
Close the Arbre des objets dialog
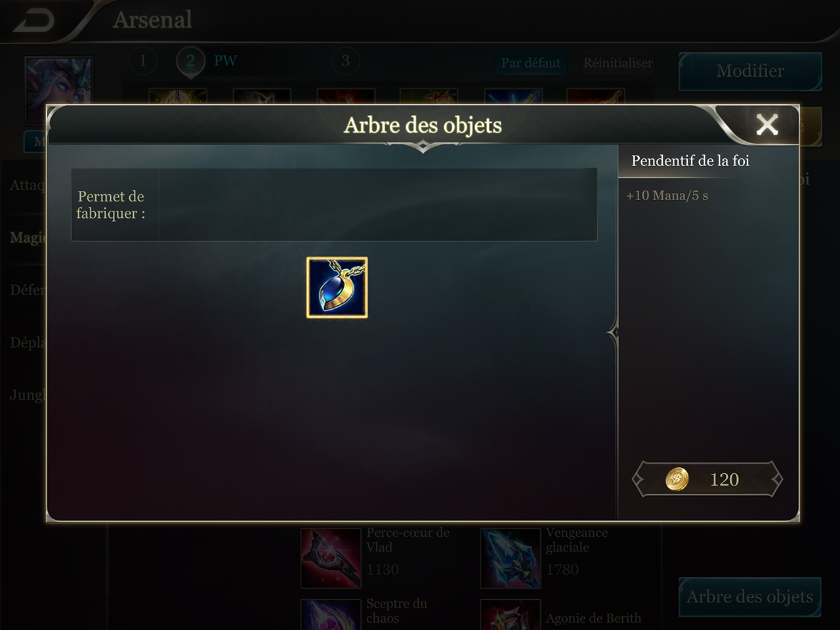pos(766,125)
